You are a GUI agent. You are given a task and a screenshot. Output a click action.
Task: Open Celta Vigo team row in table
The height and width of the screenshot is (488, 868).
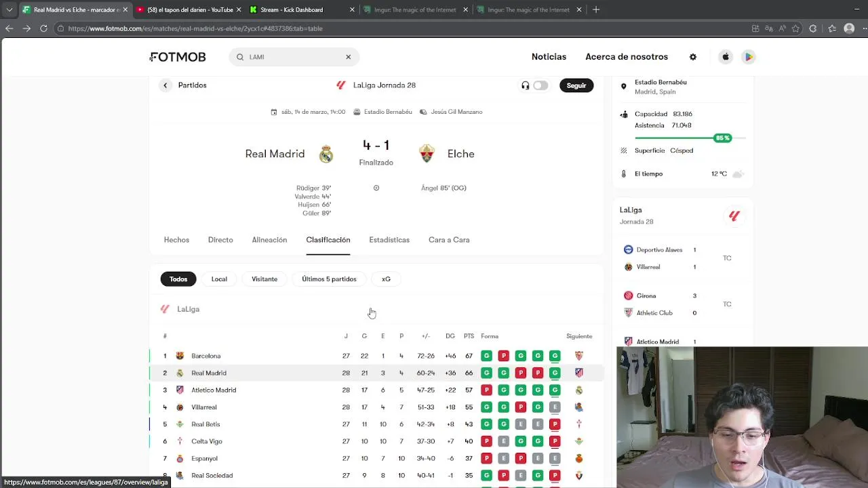(x=376, y=441)
